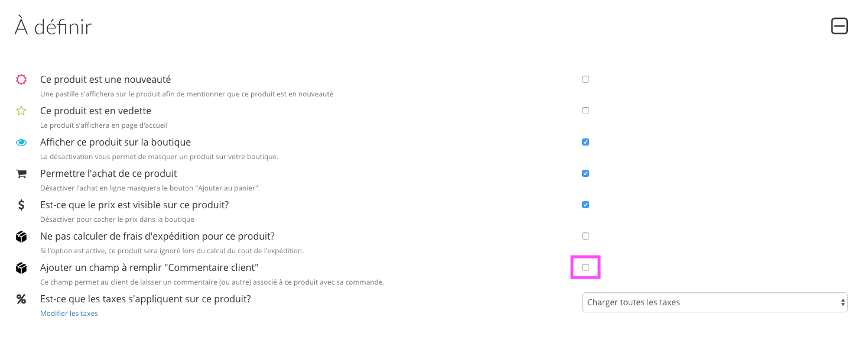Image resolution: width=868 pixels, height=339 pixels.
Task: Click the dollar sign icon beside prix visible
Action: pyautogui.click(x=21, y=205)
